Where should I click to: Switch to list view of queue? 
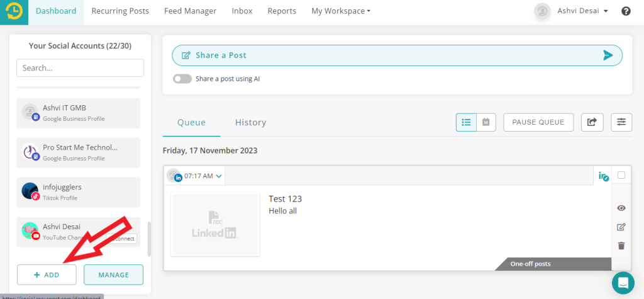click(x=466, y=122)
